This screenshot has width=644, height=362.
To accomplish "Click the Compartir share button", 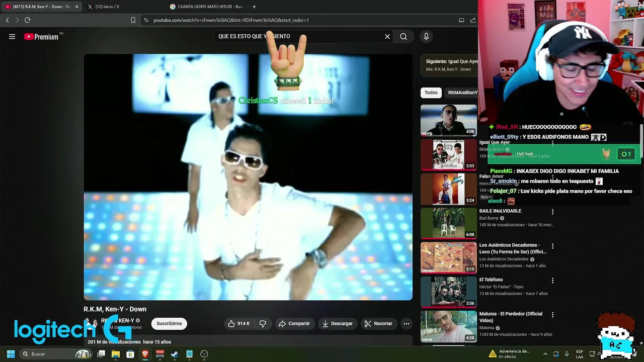I will [x=294, y=324].
